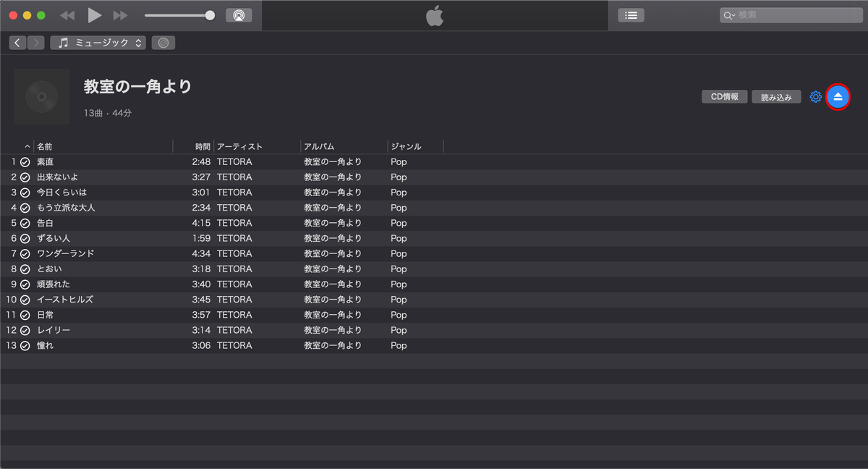Select the song name 出来ないよ
Image resolution: width=868 pixels, height=469 pixels.
click(57, 177)
